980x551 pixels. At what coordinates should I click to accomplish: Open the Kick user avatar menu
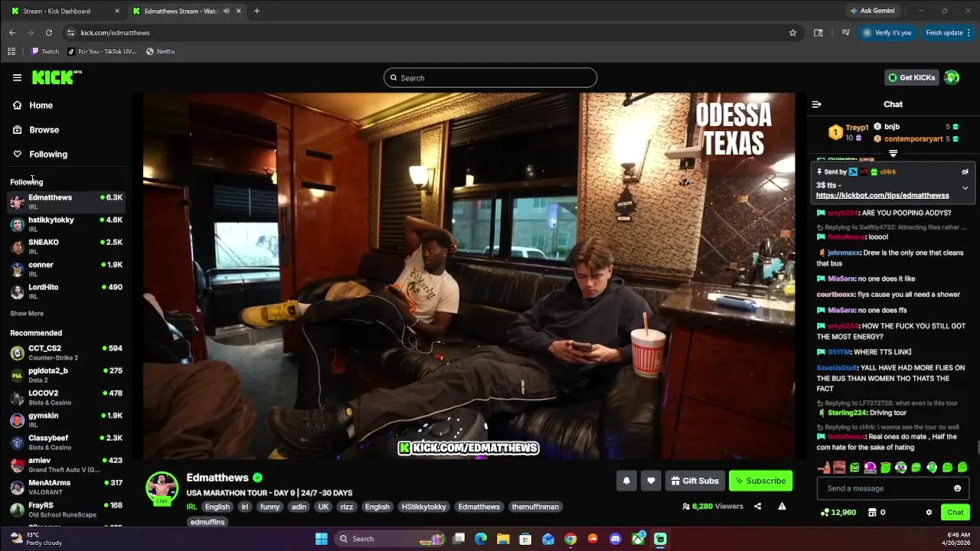(952, 77)
